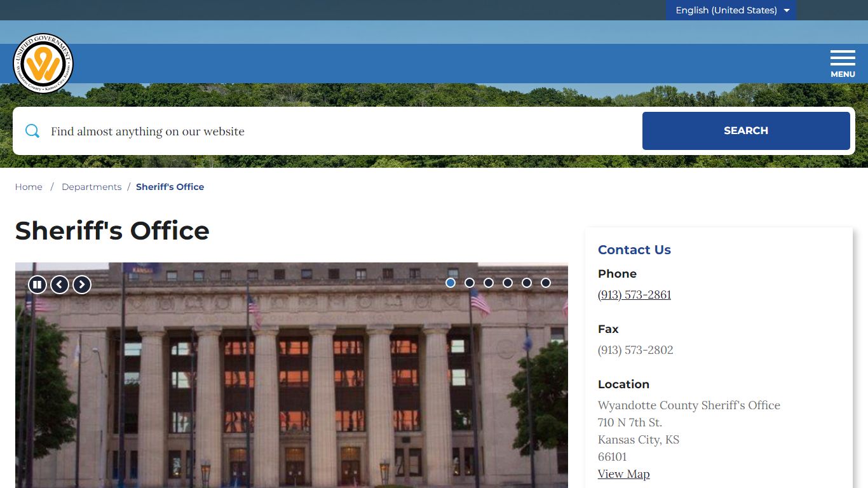Pause the image slideshow
This screenshot has height=488, width=868.
coord(37,285)
